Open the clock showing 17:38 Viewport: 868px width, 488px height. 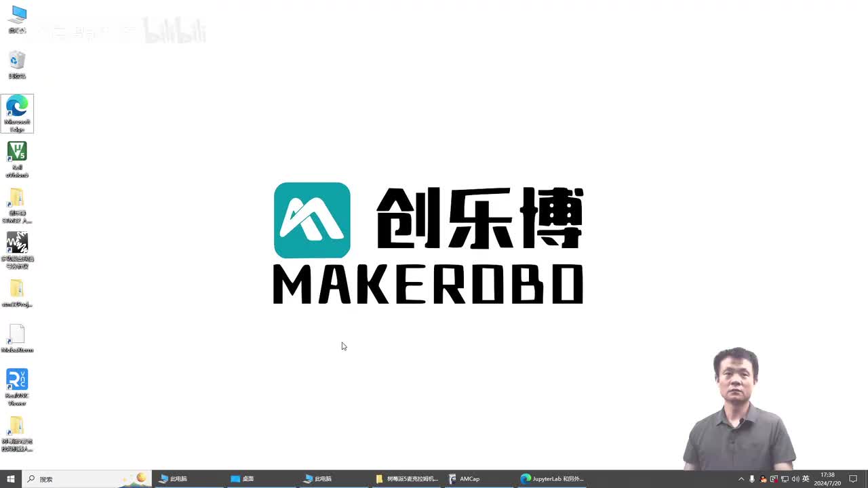point(828,479)
